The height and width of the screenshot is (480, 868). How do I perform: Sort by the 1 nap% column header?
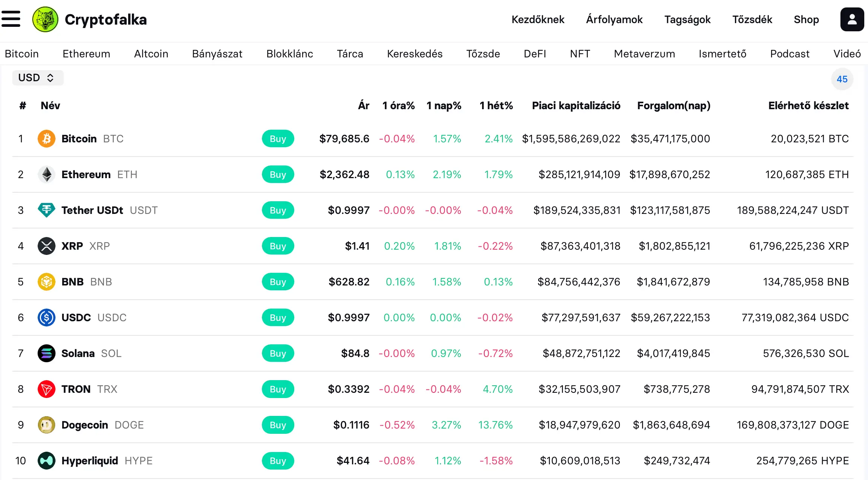444,105
